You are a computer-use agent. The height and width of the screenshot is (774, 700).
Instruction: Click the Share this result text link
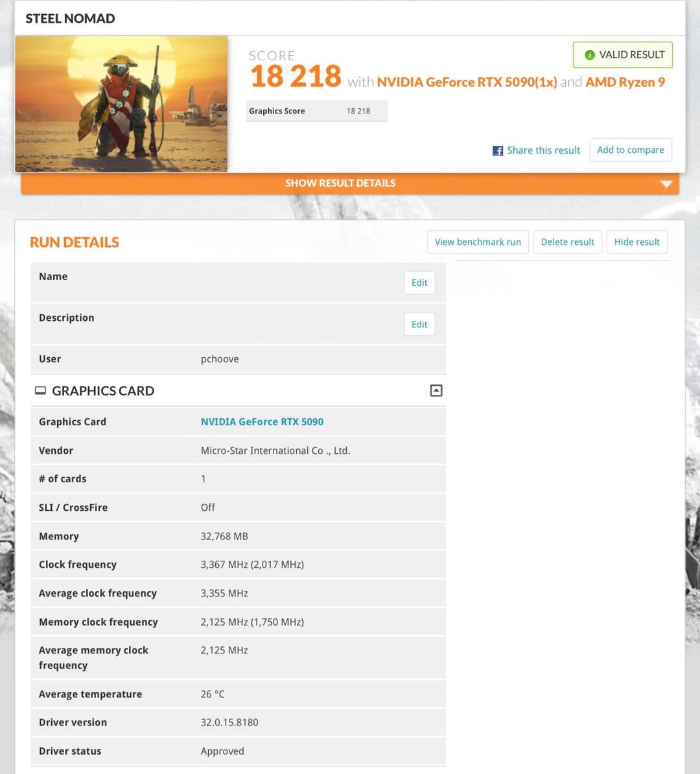(543, 150)
